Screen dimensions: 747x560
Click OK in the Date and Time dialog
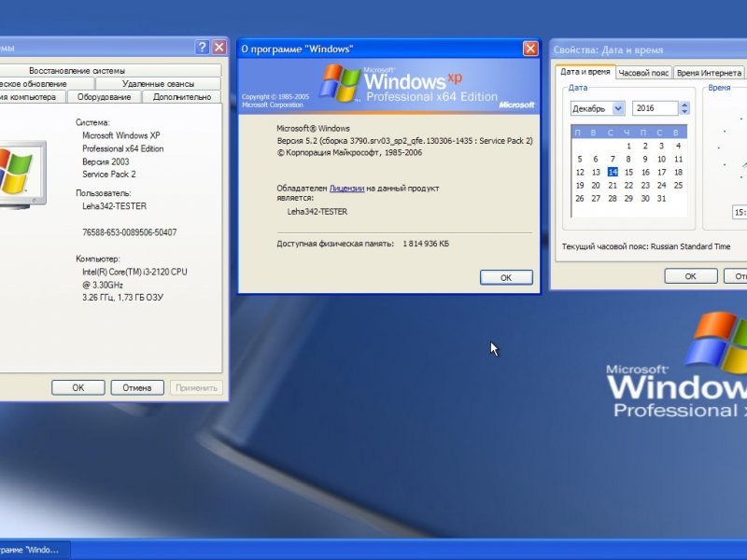tap(691, 276)
